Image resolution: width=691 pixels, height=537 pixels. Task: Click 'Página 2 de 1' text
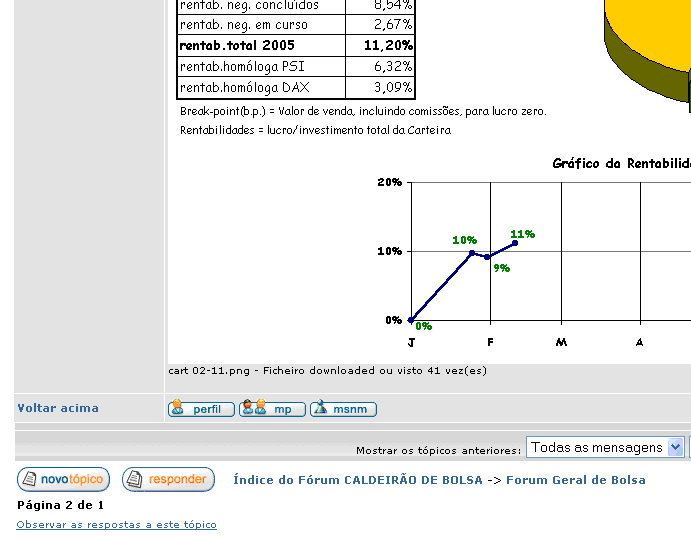[x=60, y=505]
